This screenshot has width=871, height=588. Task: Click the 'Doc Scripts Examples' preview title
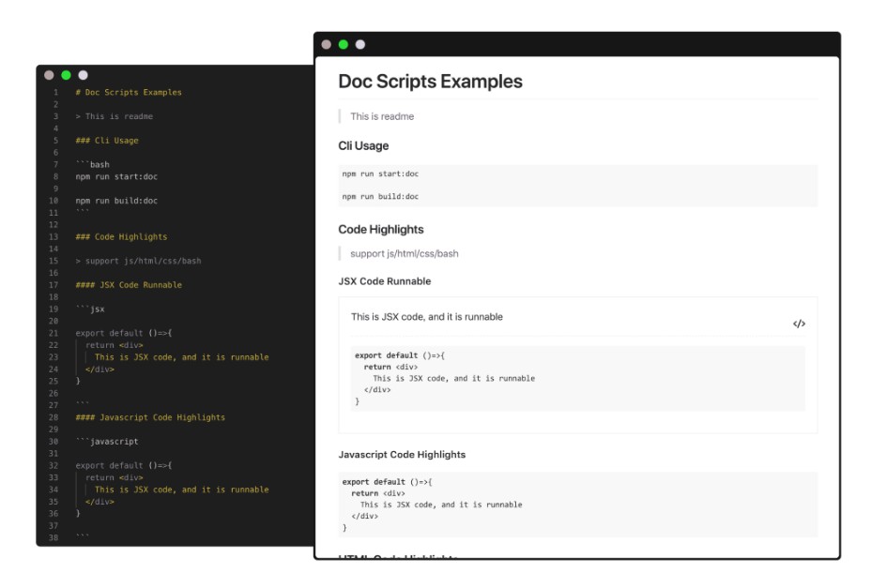[x=430, y=82]
